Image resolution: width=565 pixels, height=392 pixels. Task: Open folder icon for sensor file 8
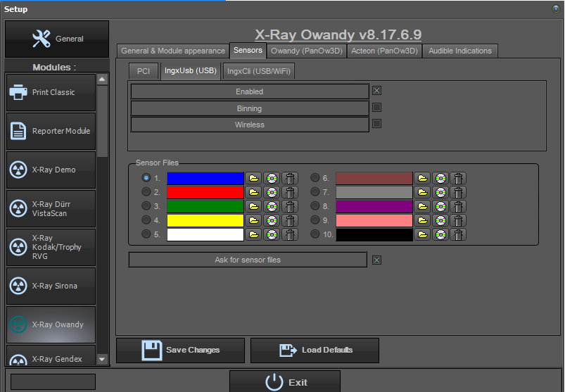[422, 206]
